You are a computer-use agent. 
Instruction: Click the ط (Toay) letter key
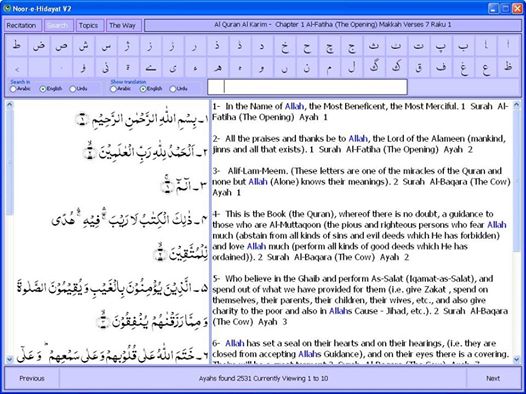pos(16,46)
